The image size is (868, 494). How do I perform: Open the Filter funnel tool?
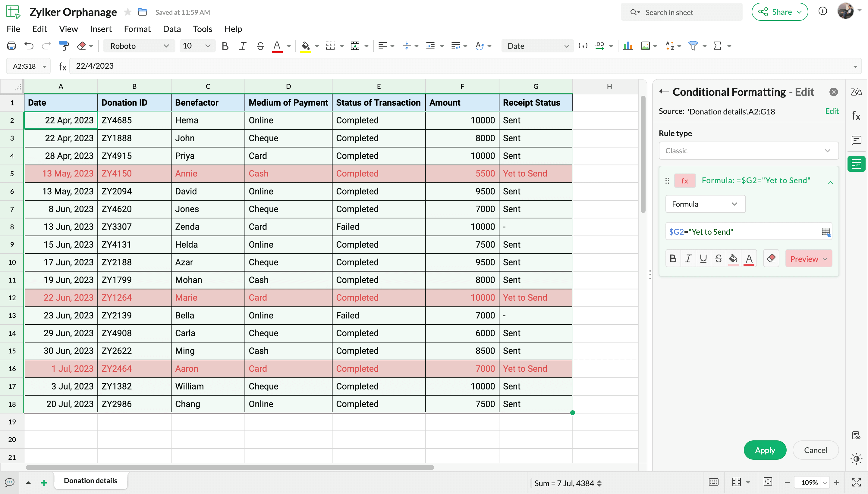click(x=693, y=46)
